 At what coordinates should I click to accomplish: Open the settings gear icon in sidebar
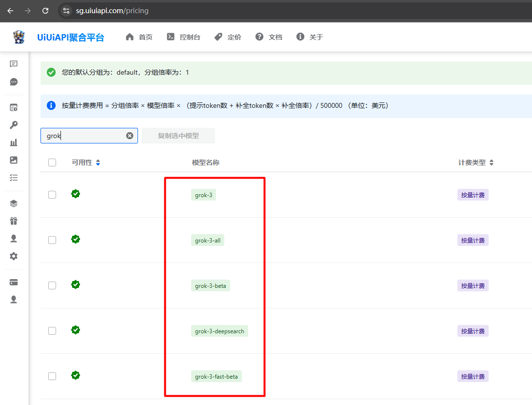14,256
